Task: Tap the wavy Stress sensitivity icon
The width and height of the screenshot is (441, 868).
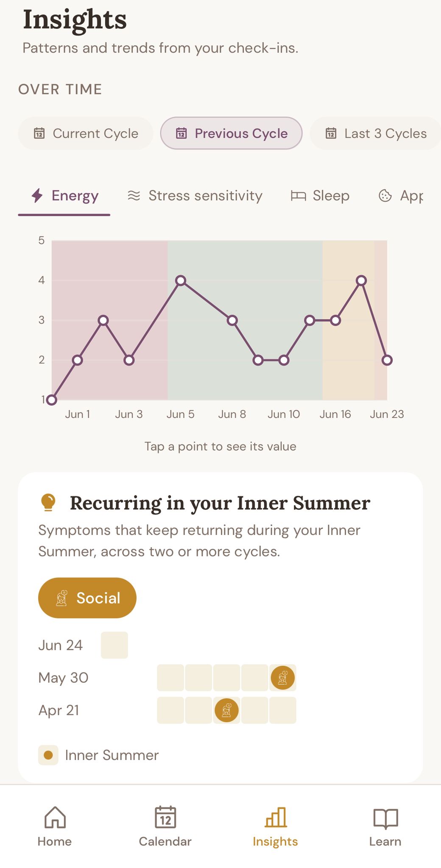Action: [x=134, y=195]
